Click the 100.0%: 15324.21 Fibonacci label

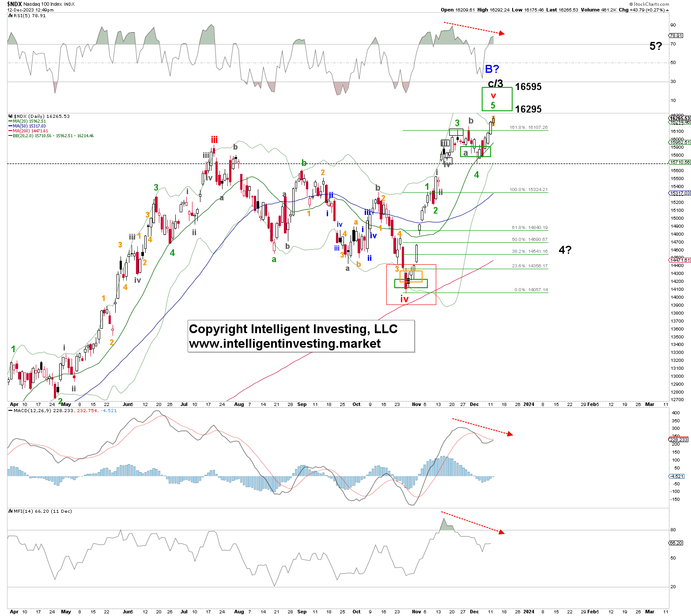pos(529,190)
